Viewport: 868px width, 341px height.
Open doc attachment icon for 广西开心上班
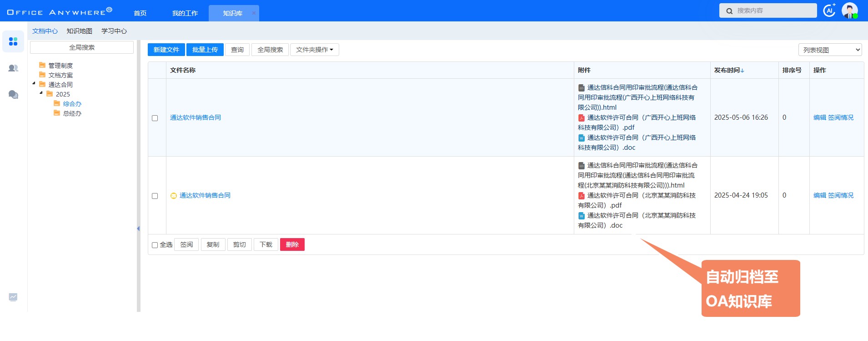point(582,138)
